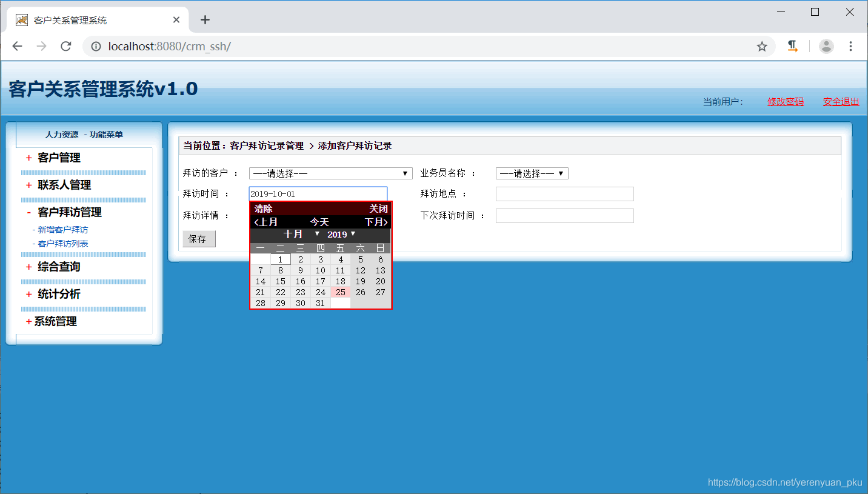This screenshot has height=494, width=868.
Task: Select day 10 in the calendar
Action: 321,270
